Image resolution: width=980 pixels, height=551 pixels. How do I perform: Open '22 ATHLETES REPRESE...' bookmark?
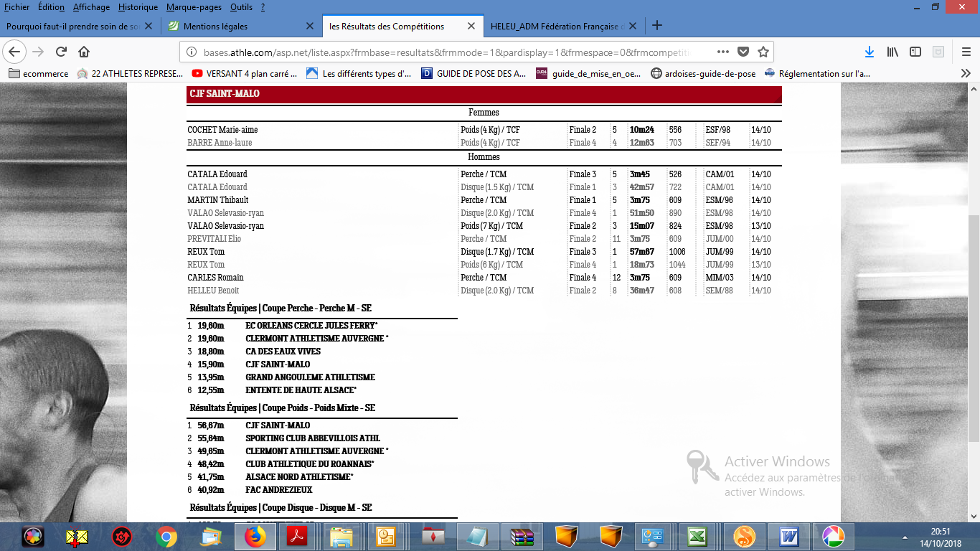pos(128,73)
